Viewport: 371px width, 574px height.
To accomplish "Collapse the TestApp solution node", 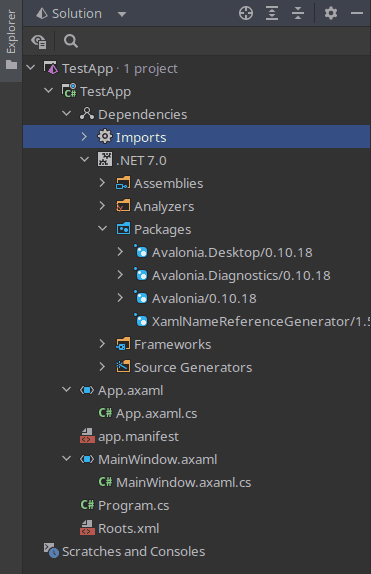I will point(31,67).
